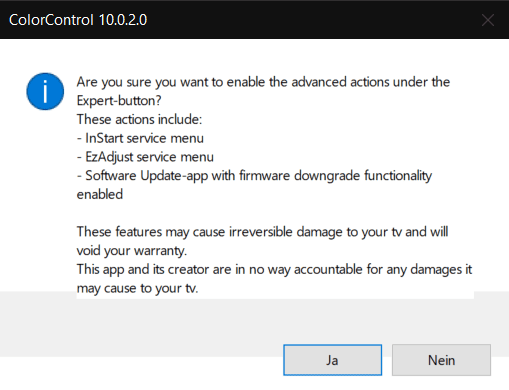Viewport: 509px width, 390px height.
Task: Confirm with the Ja button
Action: point(332,360)
